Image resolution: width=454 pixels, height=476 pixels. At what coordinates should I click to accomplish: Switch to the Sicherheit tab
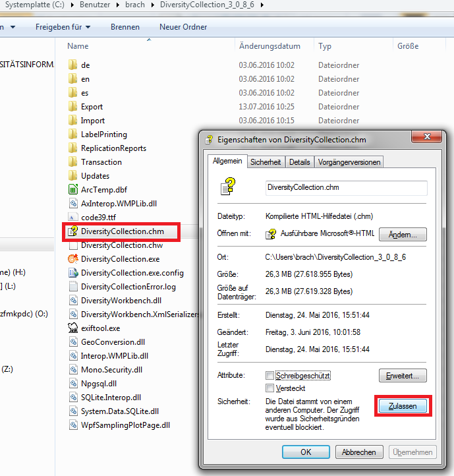point(266,162)
